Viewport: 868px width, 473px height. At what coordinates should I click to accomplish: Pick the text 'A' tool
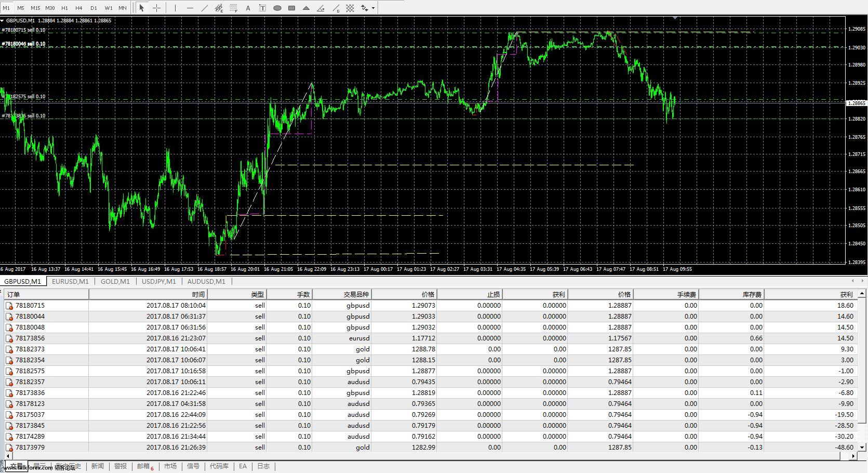pyautogui.click(x=248, y=8)
